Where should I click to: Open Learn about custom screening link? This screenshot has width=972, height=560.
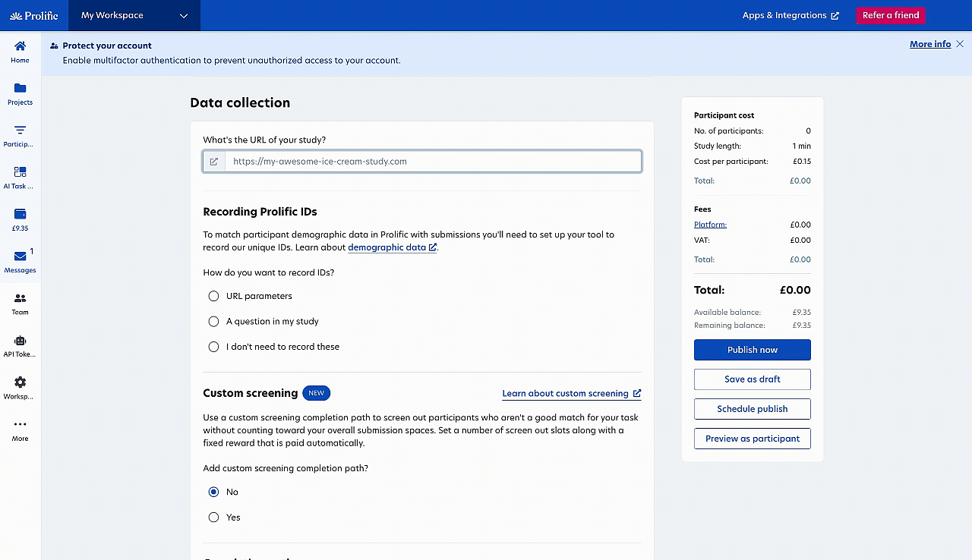572,394
